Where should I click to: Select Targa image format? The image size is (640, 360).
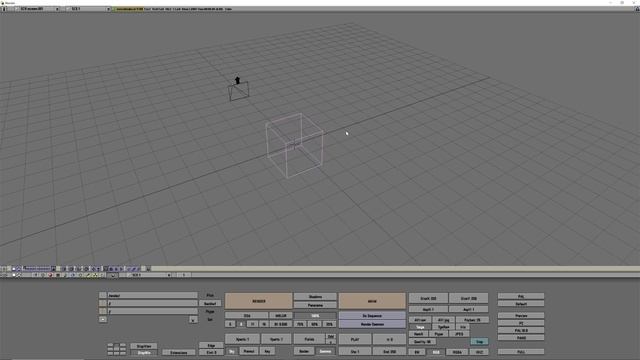(420, 327)
